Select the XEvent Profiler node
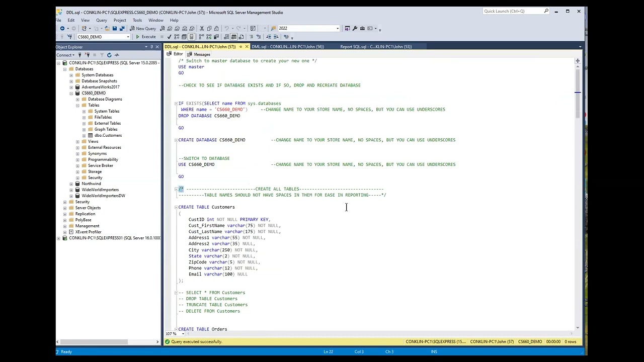Screen dimensions: 644x362 [88, 232]
